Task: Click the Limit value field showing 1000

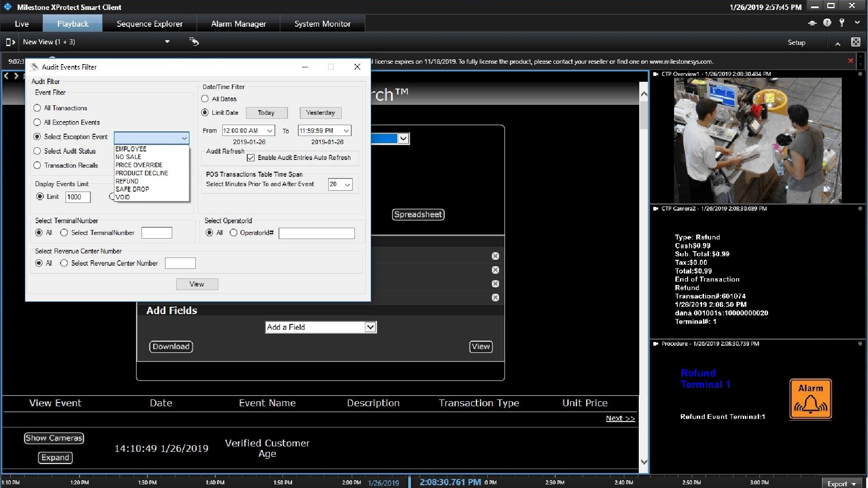Action: point(78,197)
